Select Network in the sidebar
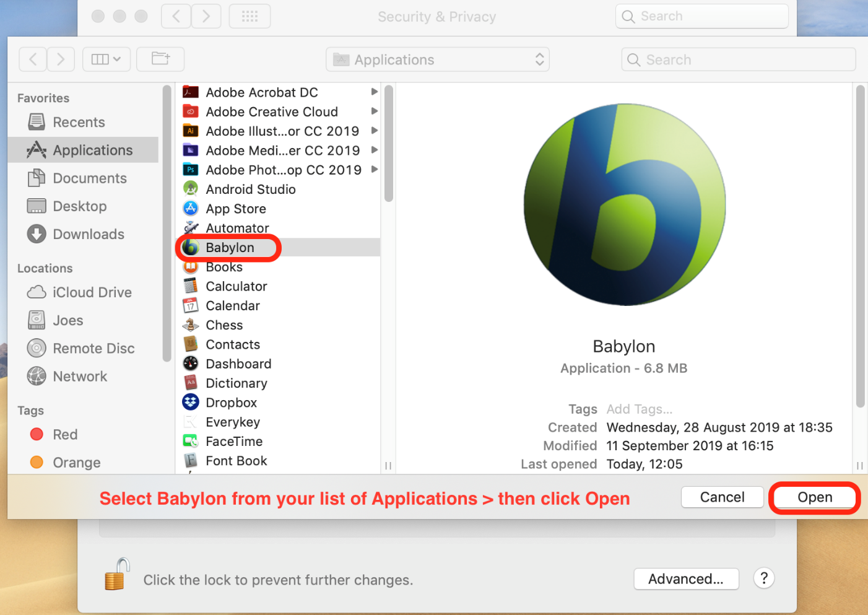The width and height of the screenshot is (868, 615). tap(83, 377)
